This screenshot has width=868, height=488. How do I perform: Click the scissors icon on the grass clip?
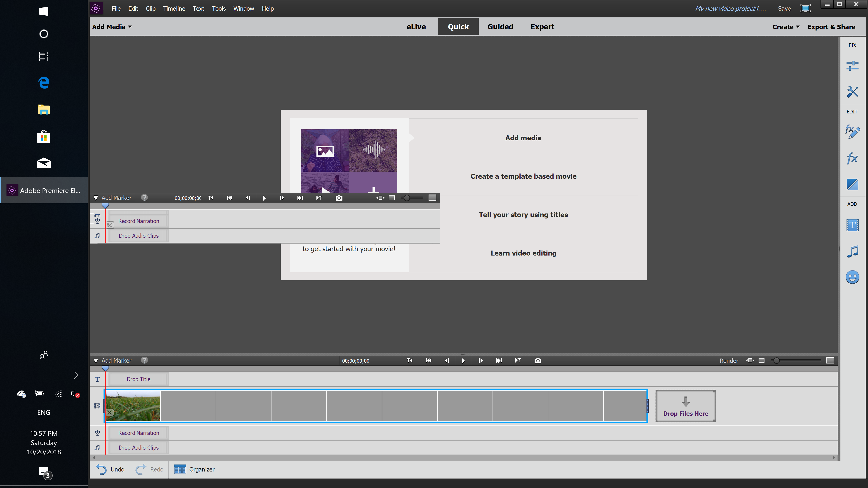pyautogui.click(x=110, y=412)
